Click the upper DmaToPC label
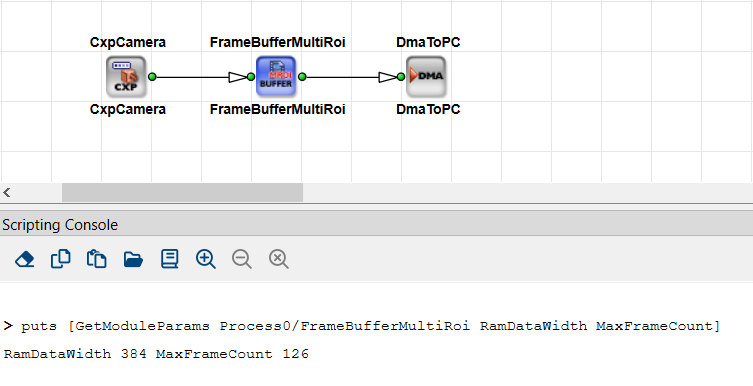The height and width of the screenshot is (386, 753). pyautogui.click(x=428, y=42)
